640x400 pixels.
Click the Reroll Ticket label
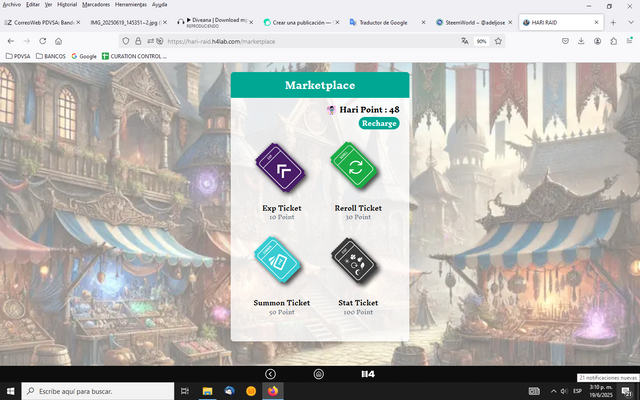click(x=358, y=208)
